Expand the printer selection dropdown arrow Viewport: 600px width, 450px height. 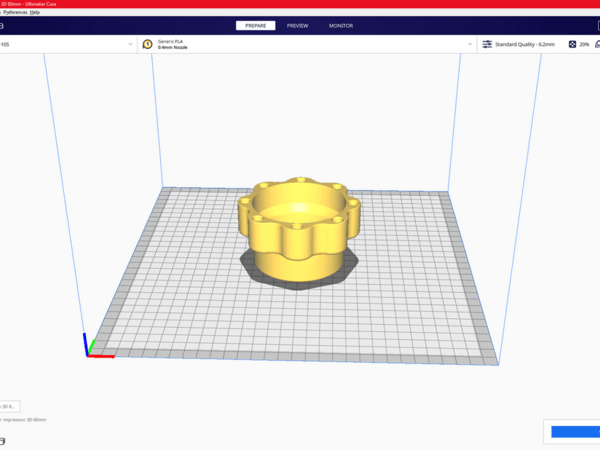131,44
